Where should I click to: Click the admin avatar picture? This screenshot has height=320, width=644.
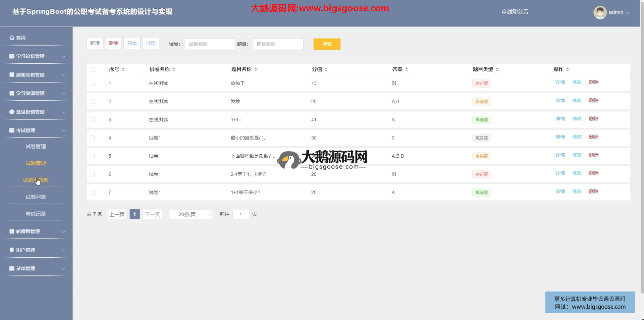point(600,12)
